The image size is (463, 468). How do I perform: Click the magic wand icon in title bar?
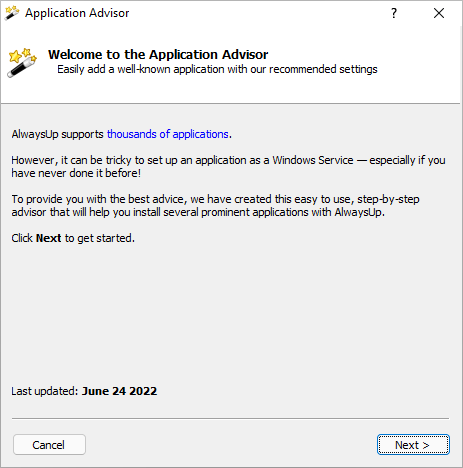(12, 13)
